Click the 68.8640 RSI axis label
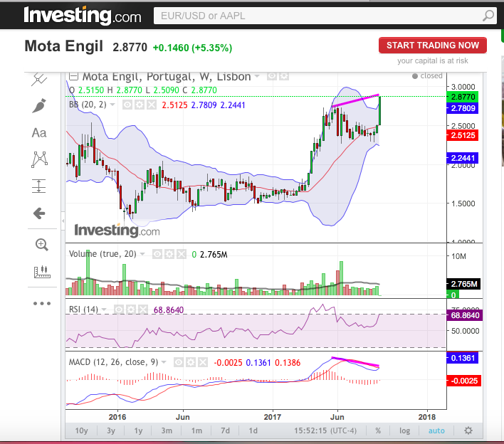Image resolution: width=504 pixels, height=444 pixels. pyautogui.click(x=465, y=315)
